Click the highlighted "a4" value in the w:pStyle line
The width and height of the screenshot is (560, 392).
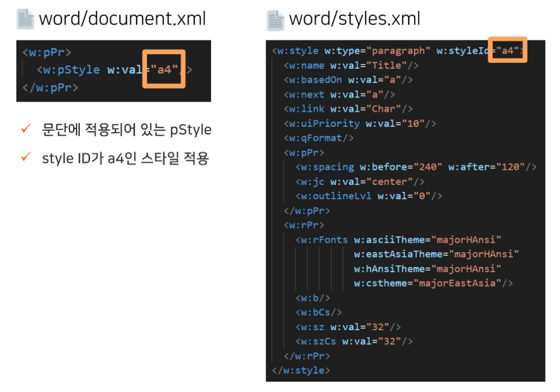[164, 69]
